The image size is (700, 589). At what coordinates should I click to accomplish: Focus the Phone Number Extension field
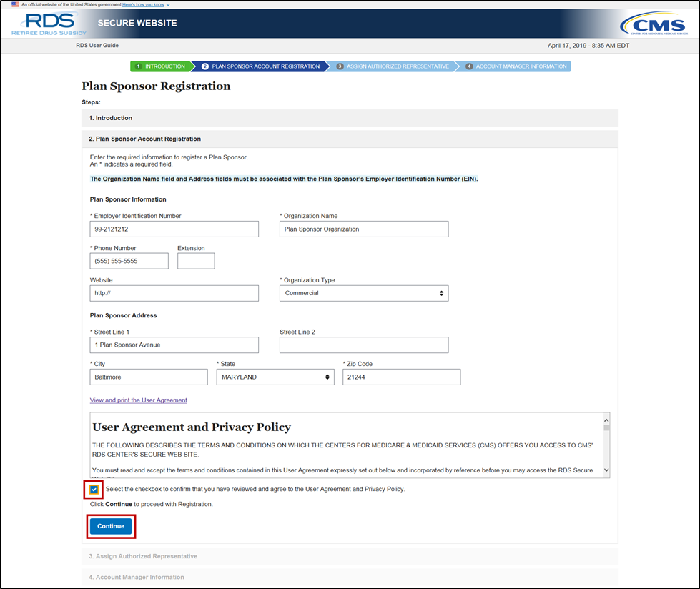point(195,261)
